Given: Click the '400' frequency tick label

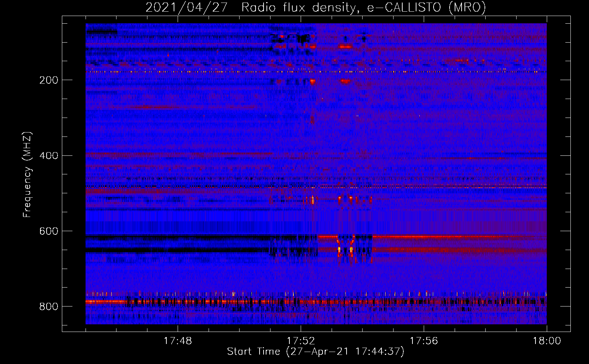Looking at the screenshot, I should coord(49,156).
